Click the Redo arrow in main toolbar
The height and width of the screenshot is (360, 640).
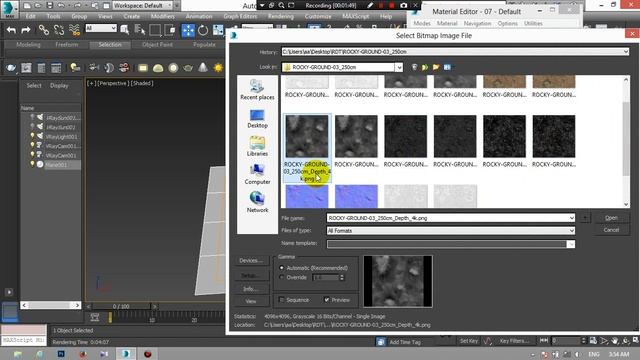click(x=26, y=30)
